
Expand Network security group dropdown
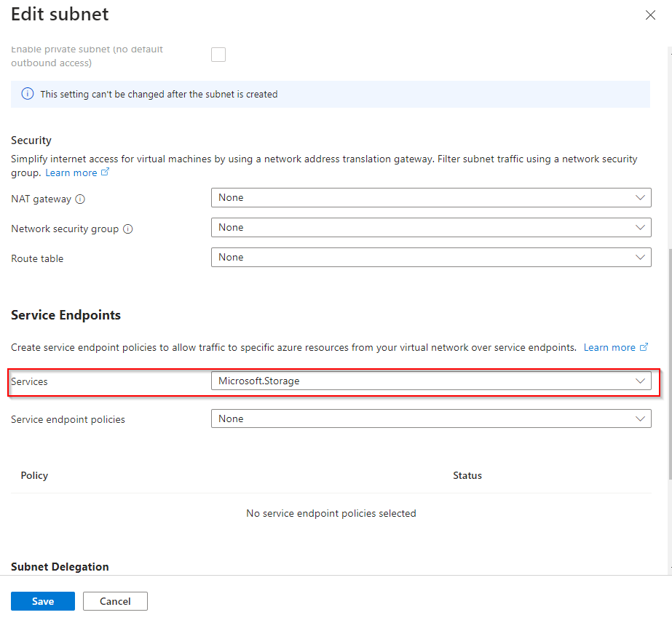pyautogui.click(x=430, y=228)
